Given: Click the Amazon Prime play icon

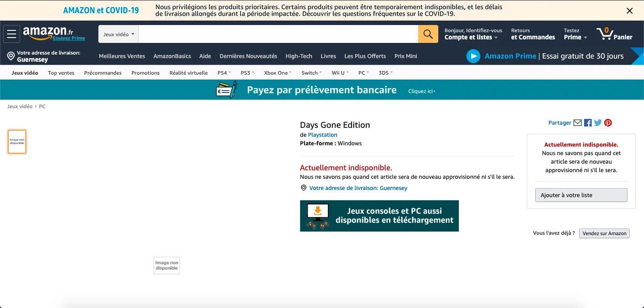Looking at the screenshot, I should coord(473,56).
